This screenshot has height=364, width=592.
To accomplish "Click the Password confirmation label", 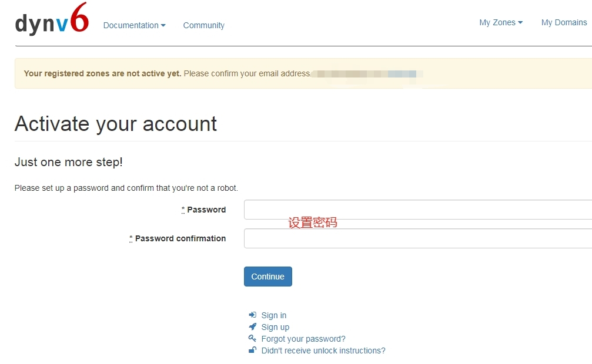I will pyautogui.click(x=180, y=238).
